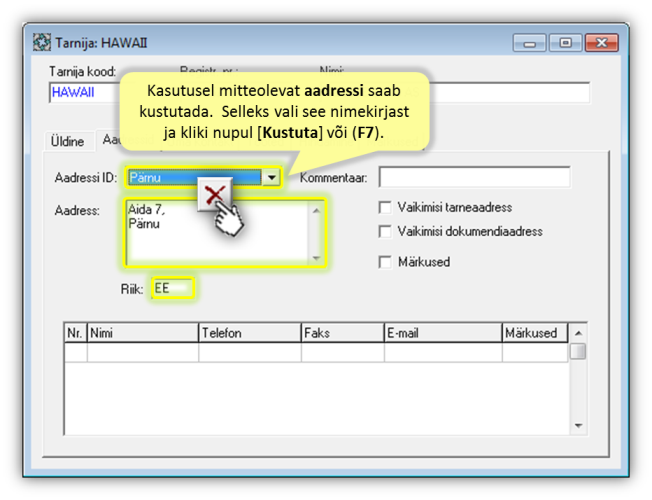Click the Tarnija kood field with HAWAII
This screenshot has width=652, height=500.
pos(84,92)
